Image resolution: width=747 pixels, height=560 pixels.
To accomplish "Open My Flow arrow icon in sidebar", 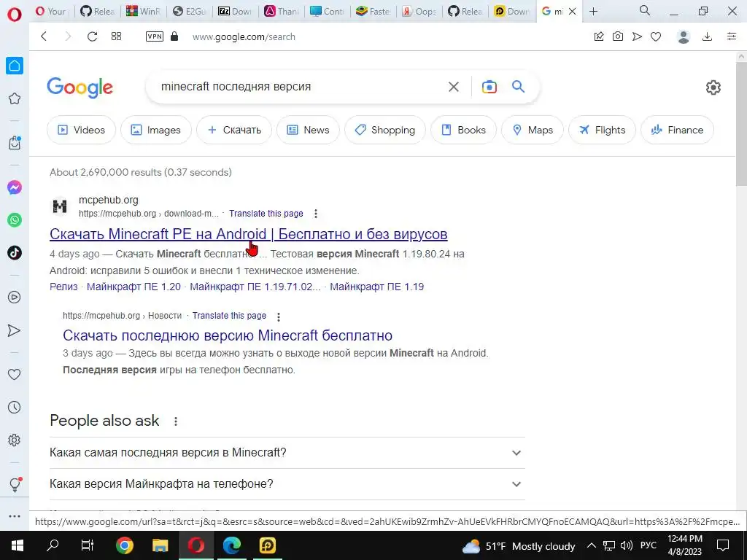I will tap(15, 330).
